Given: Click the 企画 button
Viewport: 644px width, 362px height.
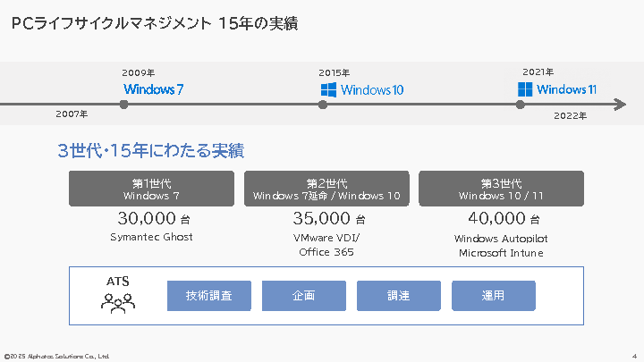Looking at the screenshot, I should click(x=303, y=296).
